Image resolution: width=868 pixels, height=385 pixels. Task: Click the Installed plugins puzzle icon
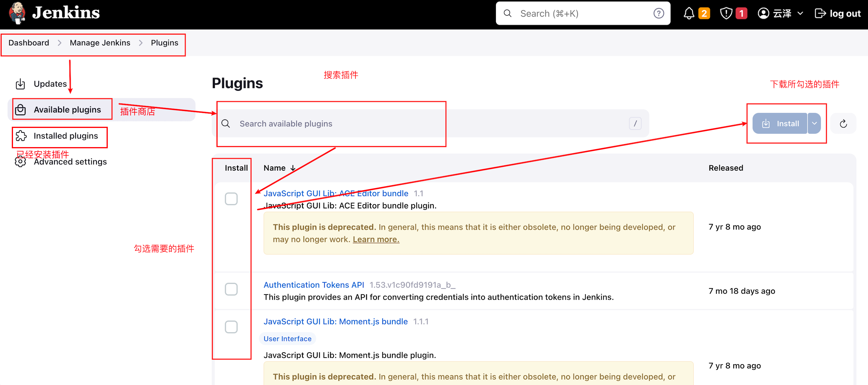[21, 136]
